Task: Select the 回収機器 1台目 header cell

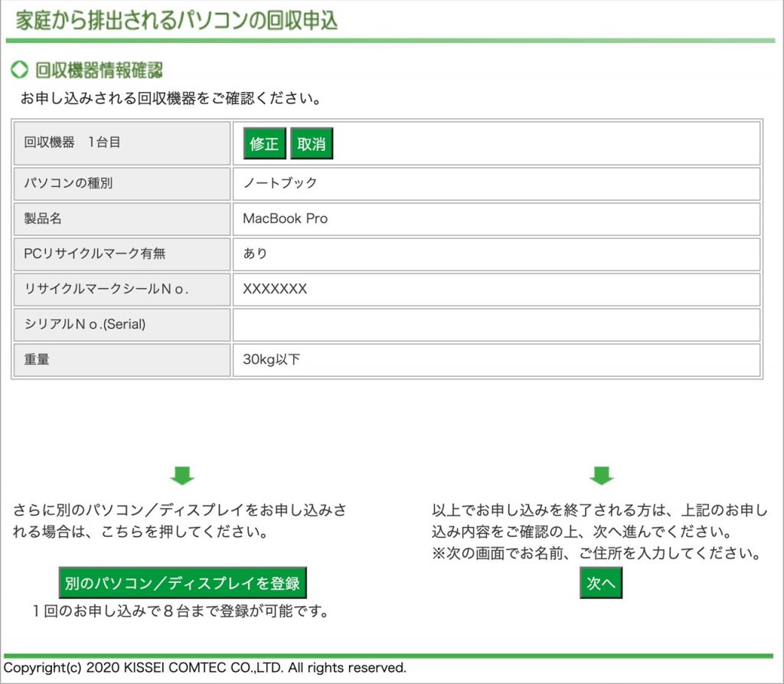Action: [x=122, y=143]
